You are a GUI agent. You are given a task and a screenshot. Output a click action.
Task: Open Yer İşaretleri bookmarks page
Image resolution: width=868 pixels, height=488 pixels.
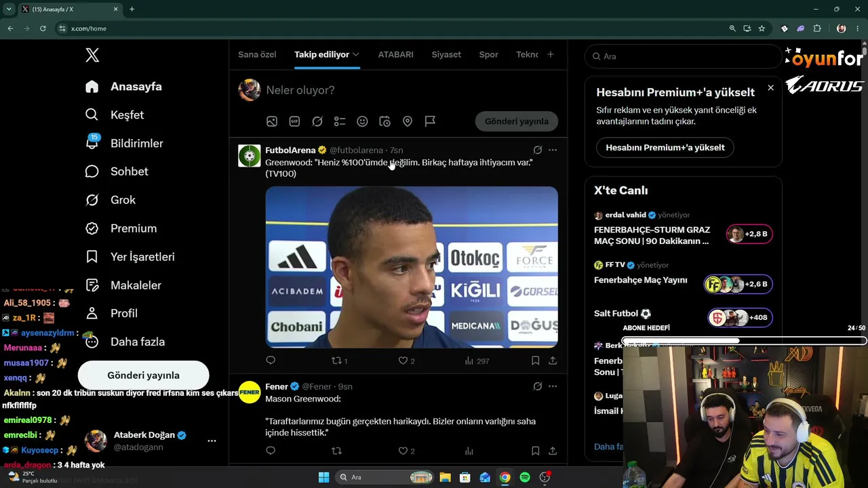(x=130, y=257)
